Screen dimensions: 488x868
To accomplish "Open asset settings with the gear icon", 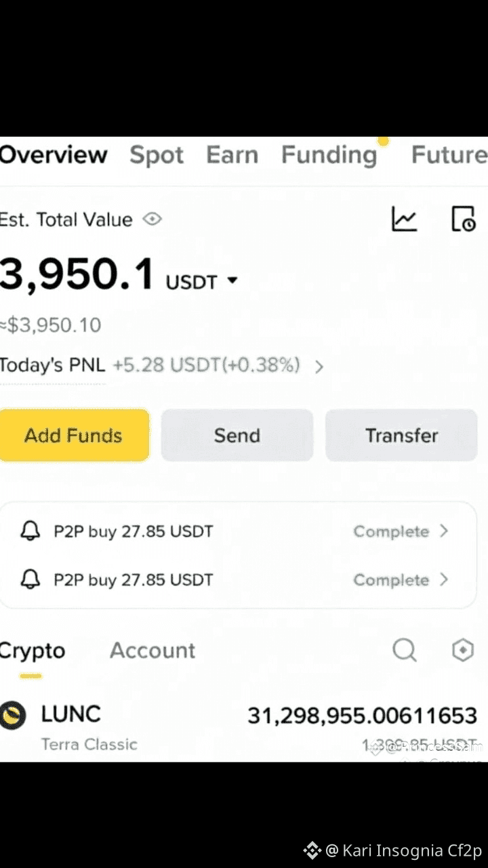I will [x=462, y=650].
